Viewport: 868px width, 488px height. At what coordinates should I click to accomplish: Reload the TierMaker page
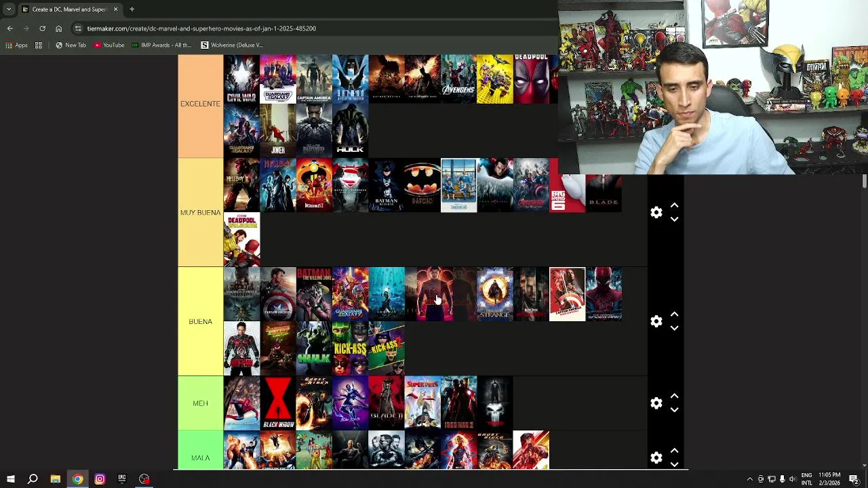pos(42,28)
